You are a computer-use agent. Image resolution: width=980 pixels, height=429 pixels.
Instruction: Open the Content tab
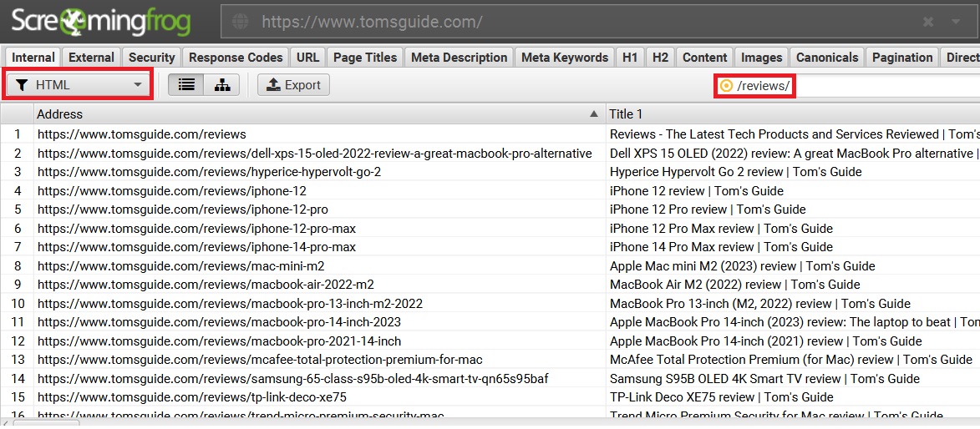[x=704, y=58]
